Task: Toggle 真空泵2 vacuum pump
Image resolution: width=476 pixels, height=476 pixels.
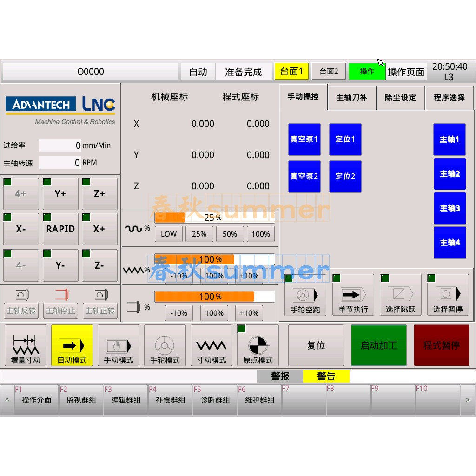Action: point(304,176)
